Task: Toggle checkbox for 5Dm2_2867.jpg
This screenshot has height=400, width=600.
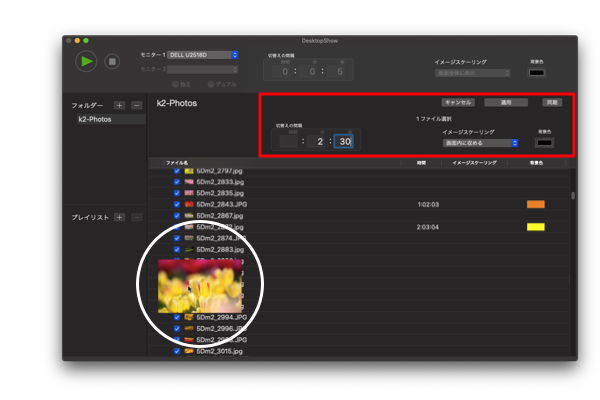Action: [x=177, y=215]
